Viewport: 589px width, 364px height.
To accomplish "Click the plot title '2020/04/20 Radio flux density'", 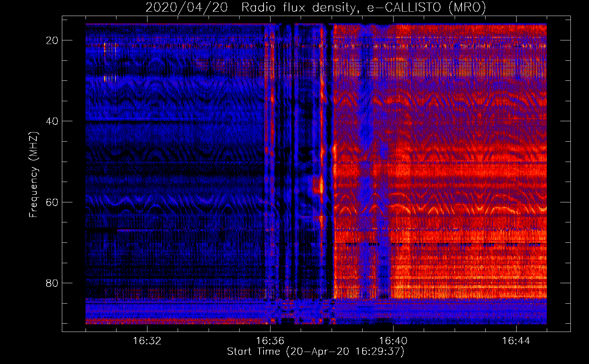I will [316, 7].
